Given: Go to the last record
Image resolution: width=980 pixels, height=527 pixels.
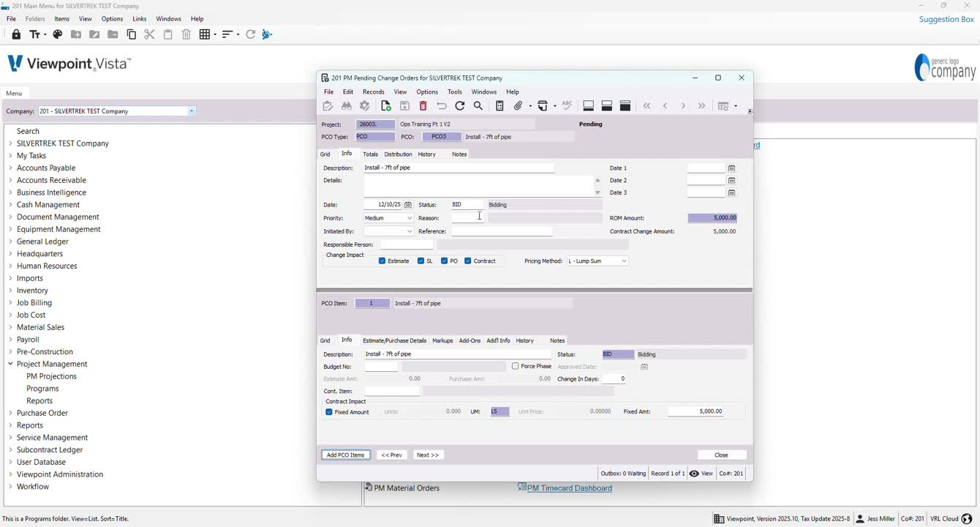Looking at the screenshot, I should pos(702,106).
